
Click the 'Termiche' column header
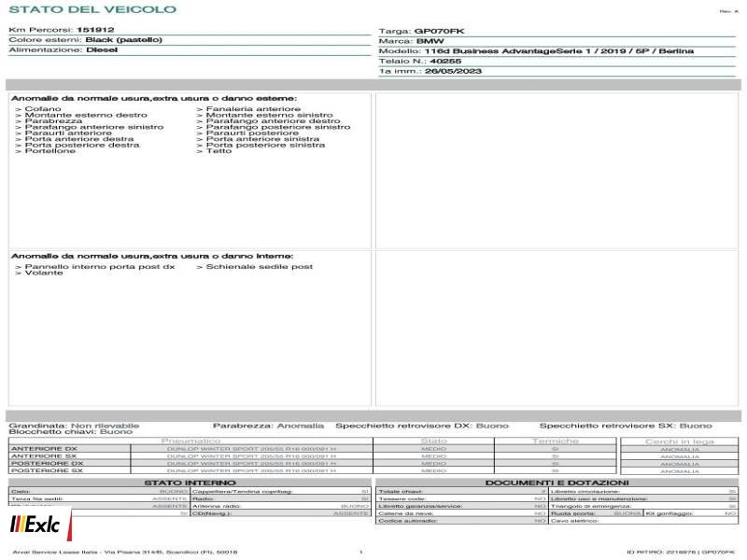click(555, 441)
